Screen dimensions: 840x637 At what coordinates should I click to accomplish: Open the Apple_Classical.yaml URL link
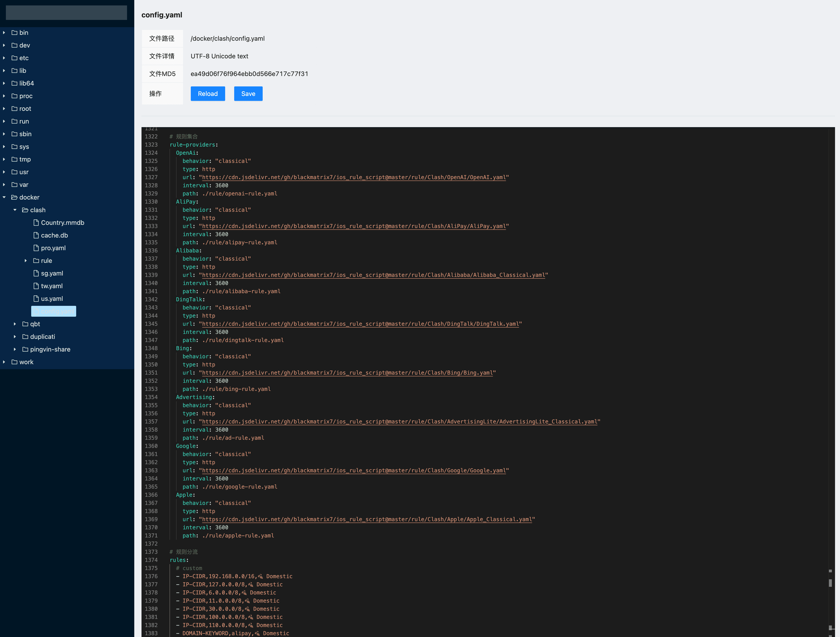pos(367,519)
